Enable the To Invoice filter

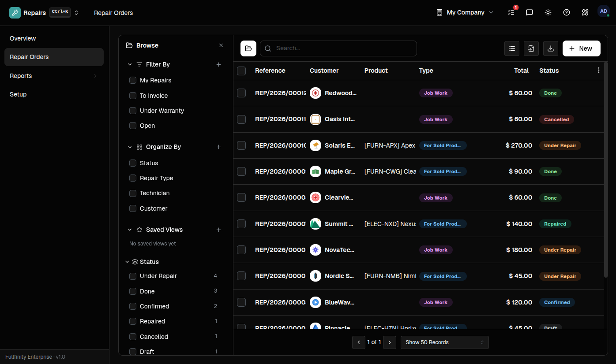point(133,96)
